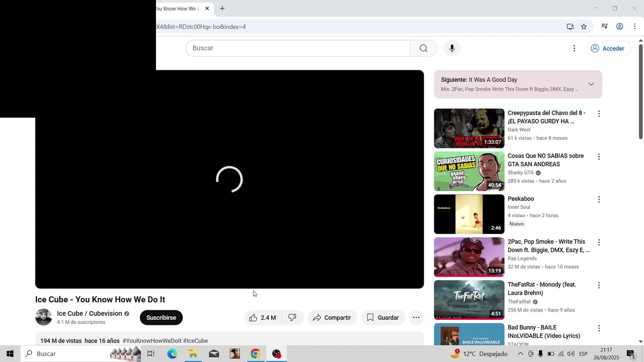Focus the Buscar search field on YouTube
Image resolution: width=644 pixels, height=362 pixels.
[298, 48]
